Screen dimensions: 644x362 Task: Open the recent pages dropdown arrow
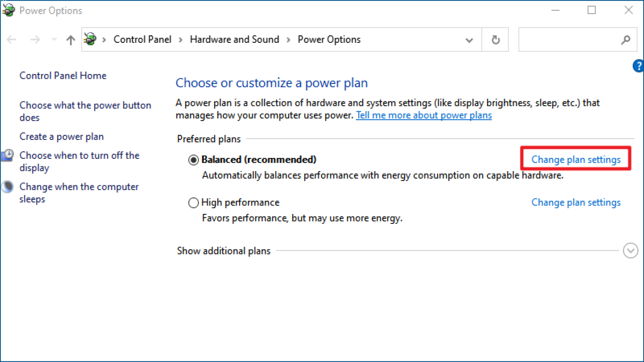click(54, 40)
